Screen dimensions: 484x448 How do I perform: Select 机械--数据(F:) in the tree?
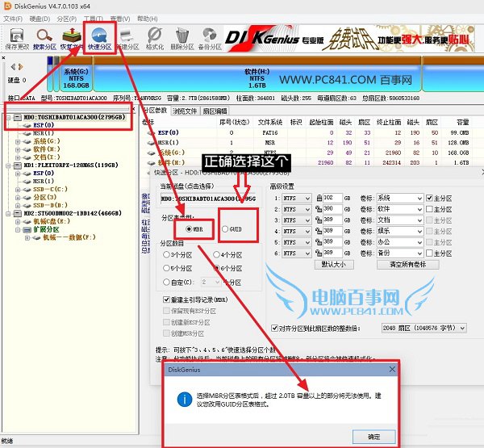[x=69, y=237]
